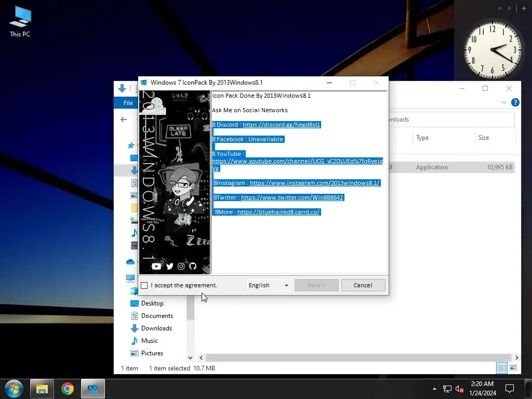
Task: Click the installer taskbar button with glasses icon
Action: [93, 389]
